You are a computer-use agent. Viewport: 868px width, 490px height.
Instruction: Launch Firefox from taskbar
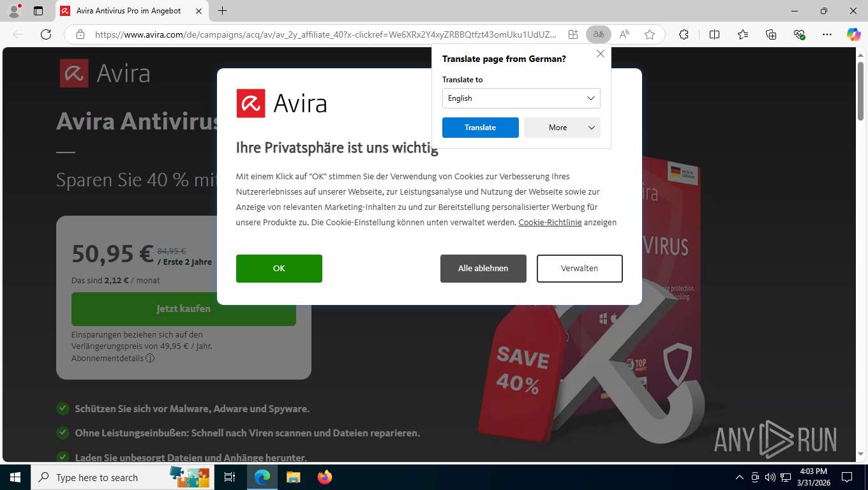324,477
